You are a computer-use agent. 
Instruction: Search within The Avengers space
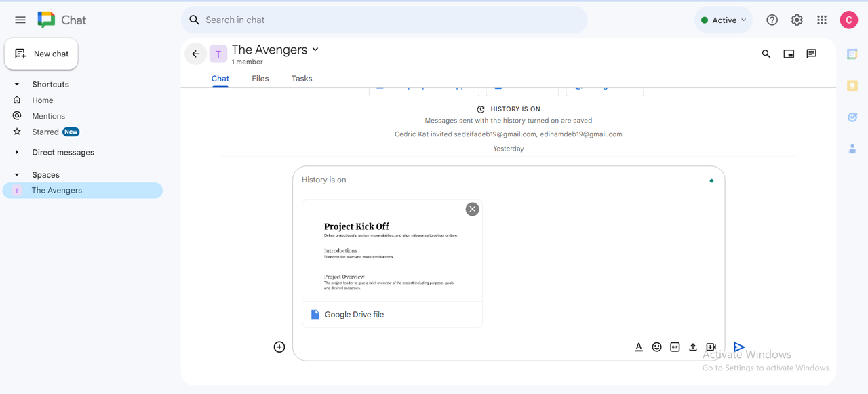[766, 54]
